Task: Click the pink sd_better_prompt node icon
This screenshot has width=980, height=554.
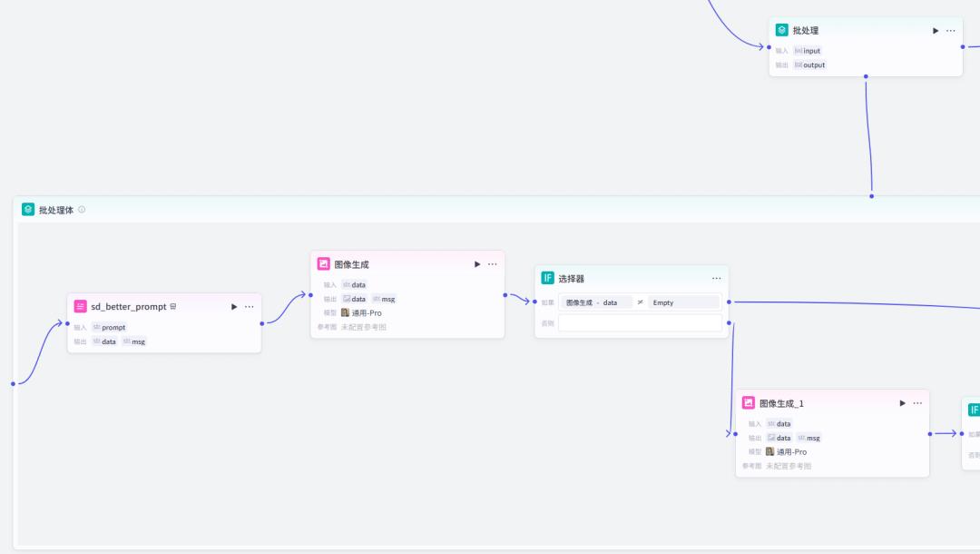Action: point(81,307)
